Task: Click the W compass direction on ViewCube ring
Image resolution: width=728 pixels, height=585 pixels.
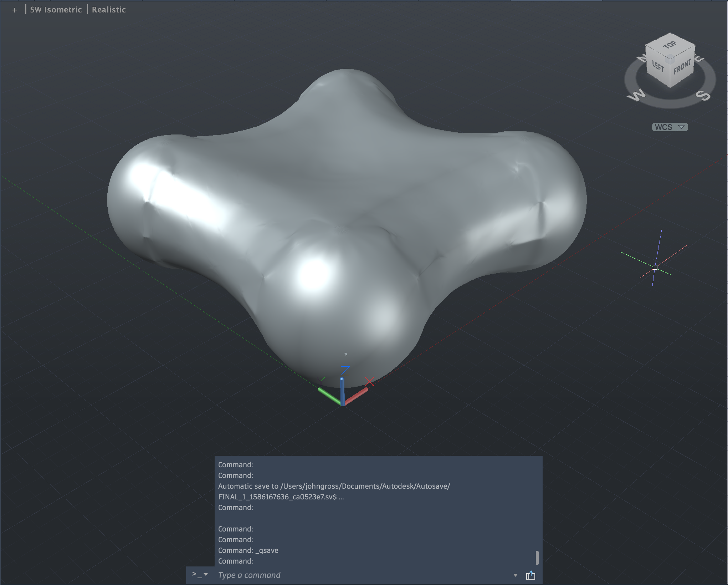Action: [636, 96]
